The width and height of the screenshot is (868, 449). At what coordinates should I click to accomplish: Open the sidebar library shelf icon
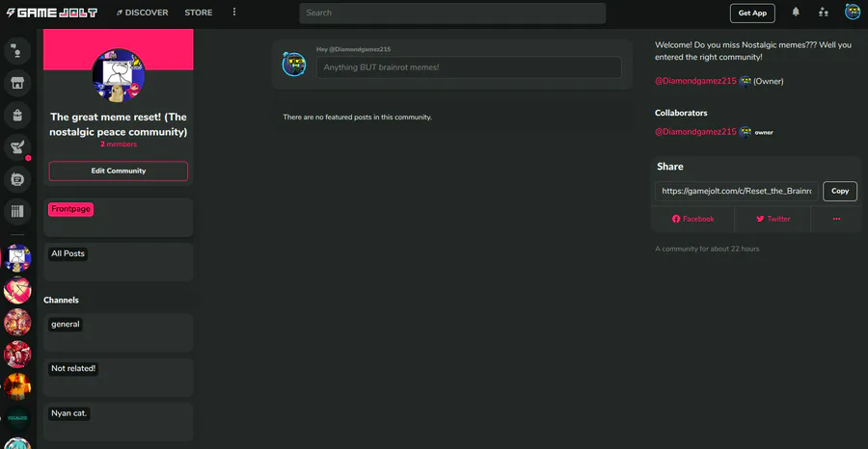(17, 211)
